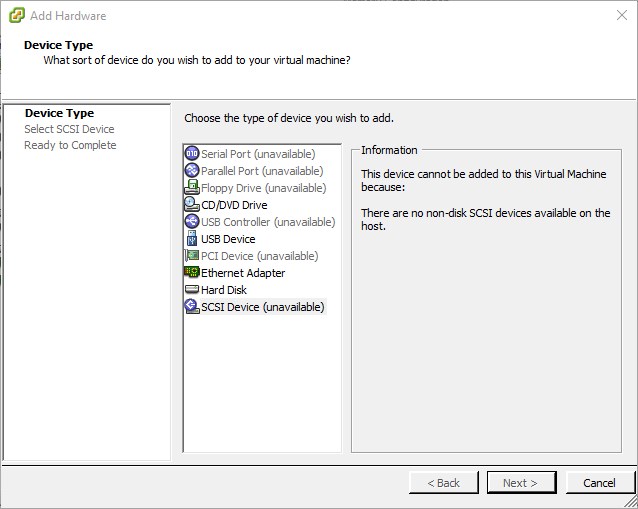This screenshot has width=638, height=509.
Task: Click the Serial Port device icon
Action: (192, 154)
